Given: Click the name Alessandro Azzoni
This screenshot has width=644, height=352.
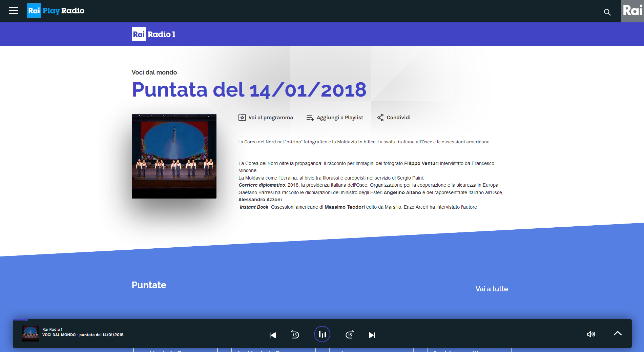Looking at the screenshot, I should coord(260,200).
